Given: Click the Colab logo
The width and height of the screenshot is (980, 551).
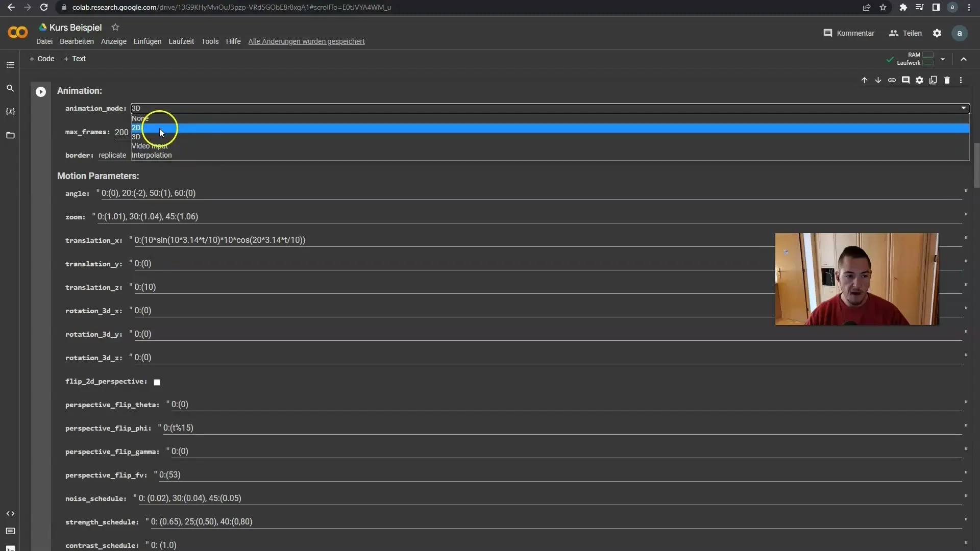Looking at the screenshot, I should pyautogui.click(x=18, y=33).
